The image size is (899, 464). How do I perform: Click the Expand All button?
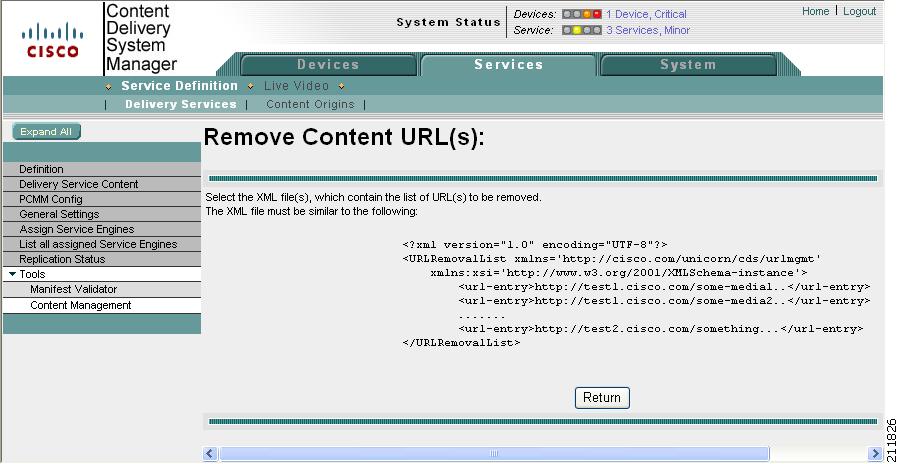(46, 132)
